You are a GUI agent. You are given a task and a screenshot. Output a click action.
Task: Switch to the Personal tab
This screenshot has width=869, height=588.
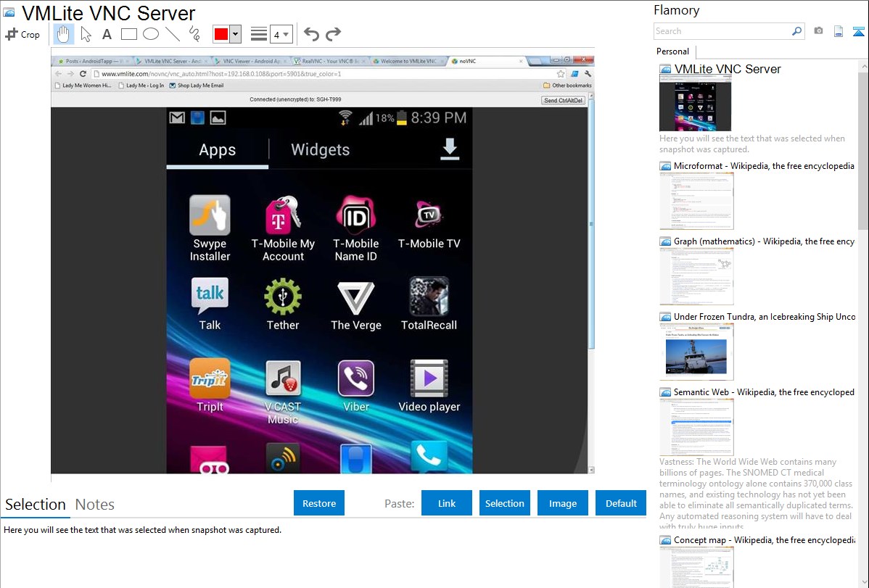point(673,51)
